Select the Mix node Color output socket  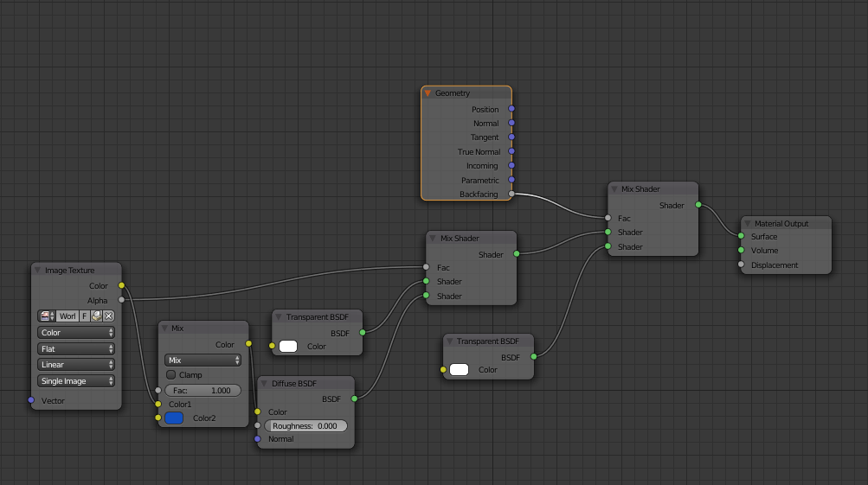point(248,344)
